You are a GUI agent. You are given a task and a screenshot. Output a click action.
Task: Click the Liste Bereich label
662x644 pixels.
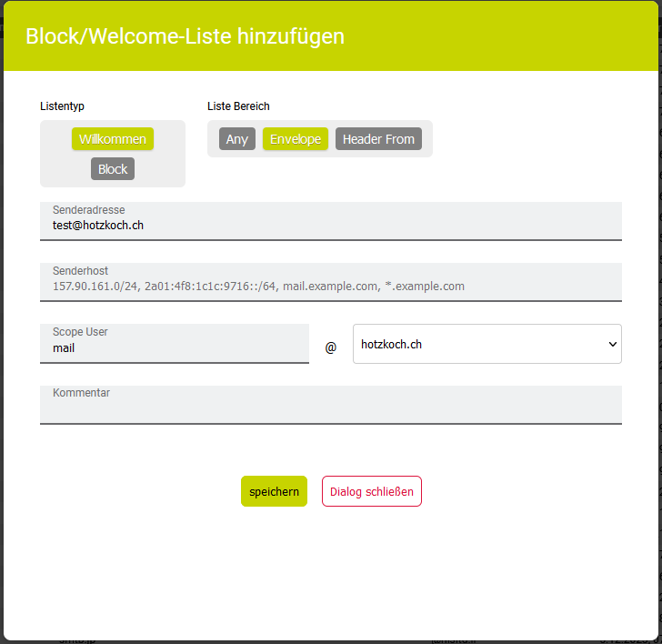point(238,106)
